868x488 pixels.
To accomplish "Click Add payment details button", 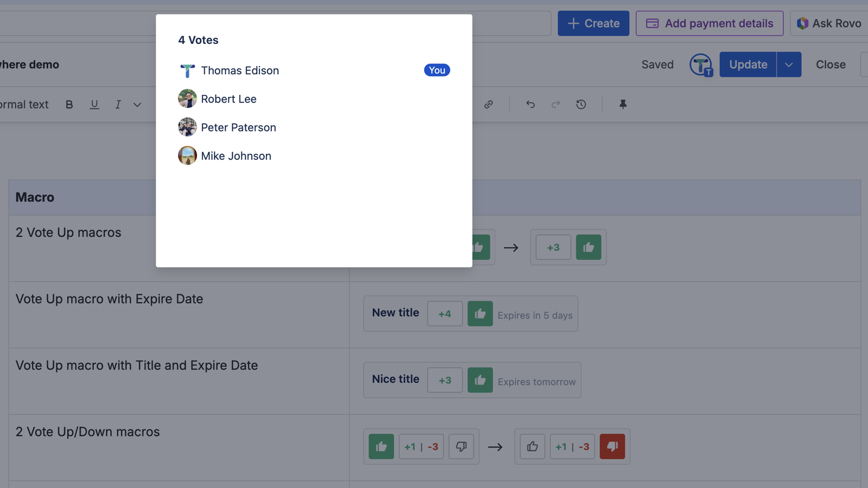I will [x=709, y=23].
